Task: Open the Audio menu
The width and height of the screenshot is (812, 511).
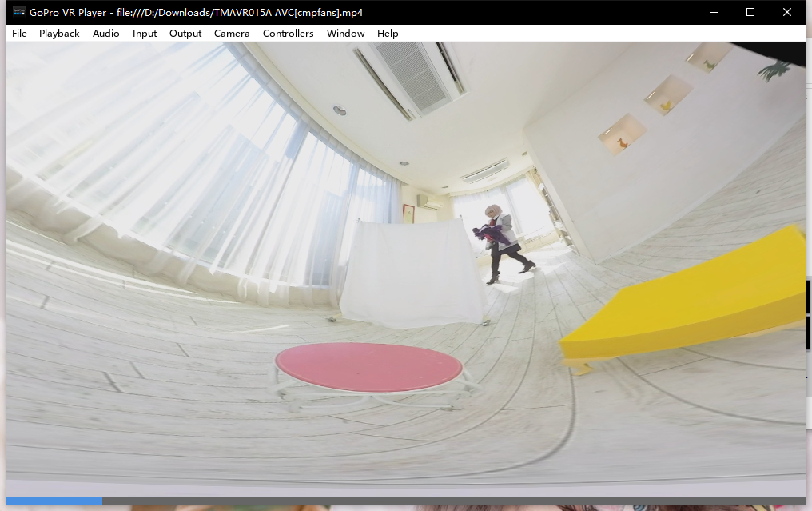Action: pos(105,33)
